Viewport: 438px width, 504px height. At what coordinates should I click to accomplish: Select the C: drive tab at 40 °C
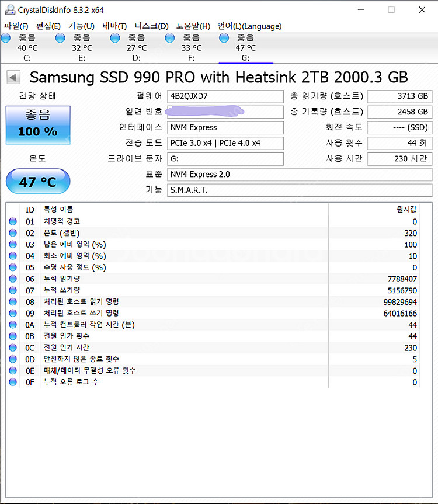pos(27,48)
